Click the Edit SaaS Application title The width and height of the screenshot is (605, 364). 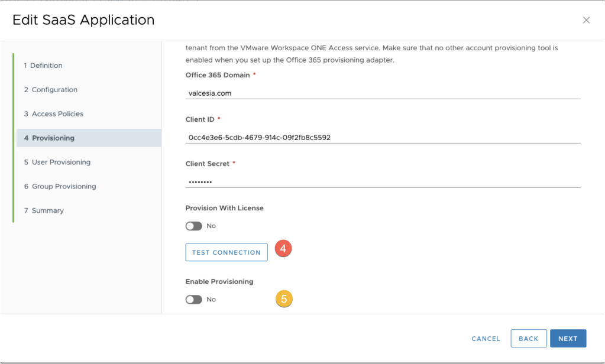83,20
